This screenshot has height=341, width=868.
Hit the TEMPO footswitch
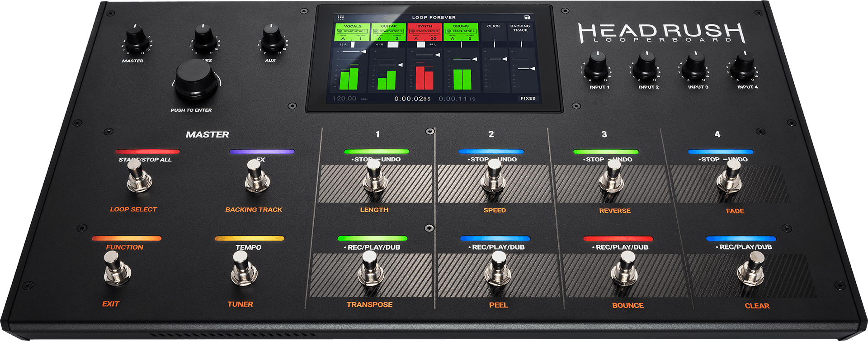tap(245, 268)
